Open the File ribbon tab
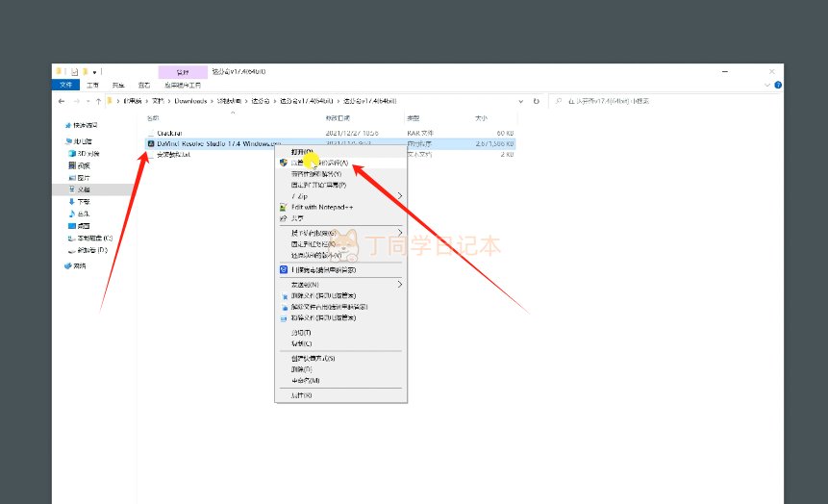 pyautogui.click(x=66, y=85)
